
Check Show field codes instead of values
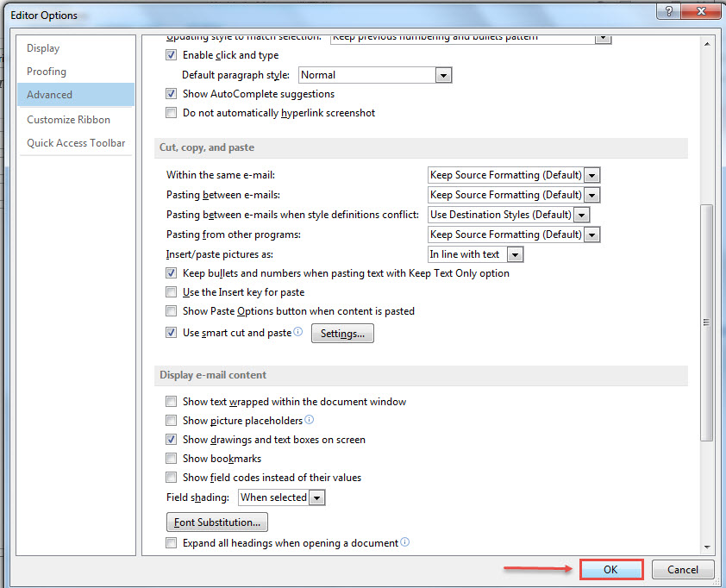click(172, 478)
